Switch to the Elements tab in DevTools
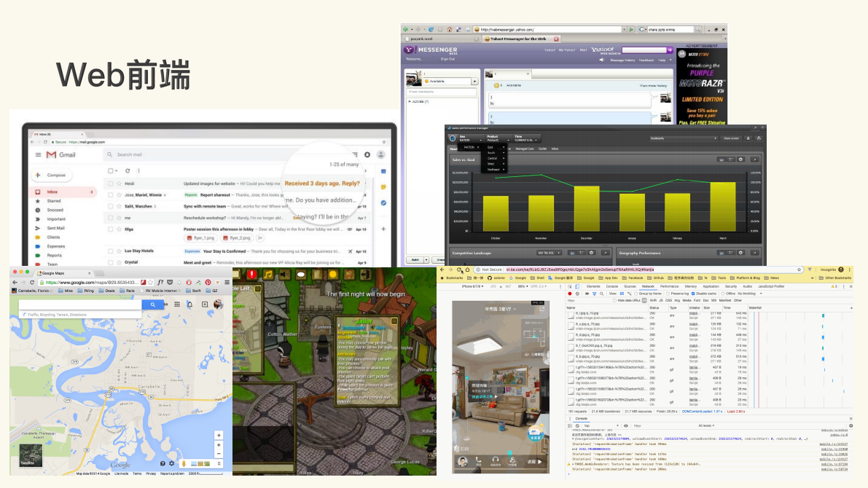This screenshot has height=488, width=868. [x=593, y=286]
